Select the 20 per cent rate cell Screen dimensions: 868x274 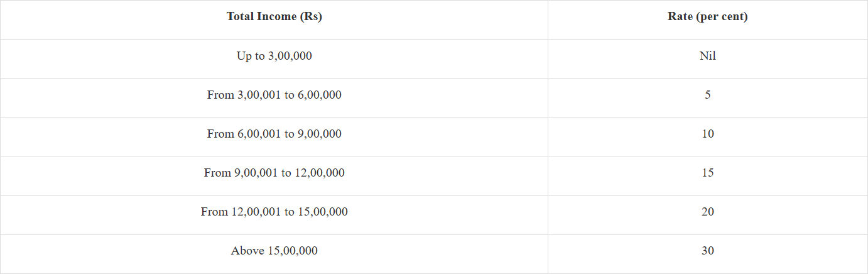pos(708,214)
